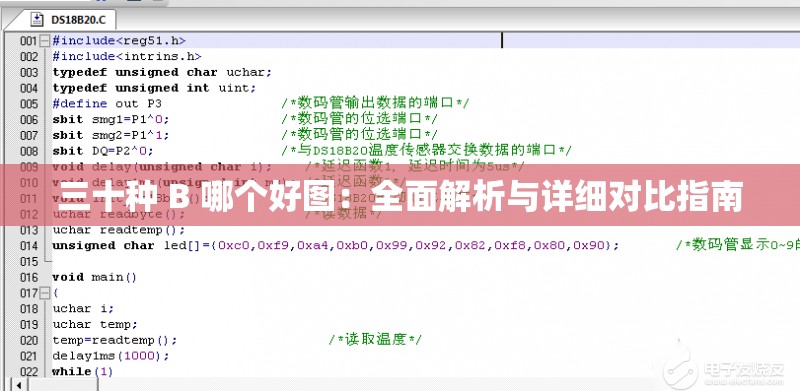Click the uchar readtemp() declaration
This screenshot has height=391, width=800.
pos(119,230)
